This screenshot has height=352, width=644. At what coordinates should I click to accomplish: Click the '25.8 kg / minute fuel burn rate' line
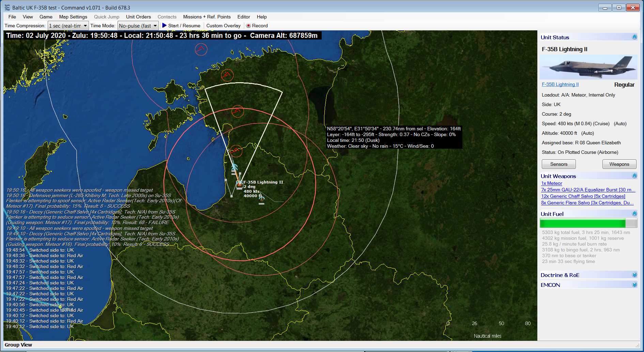coord(574,244)
